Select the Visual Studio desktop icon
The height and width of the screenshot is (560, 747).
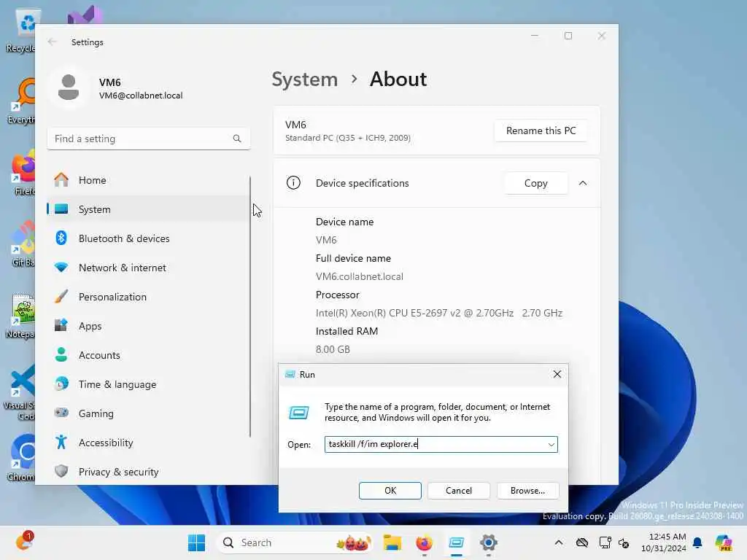click(85, 15)
